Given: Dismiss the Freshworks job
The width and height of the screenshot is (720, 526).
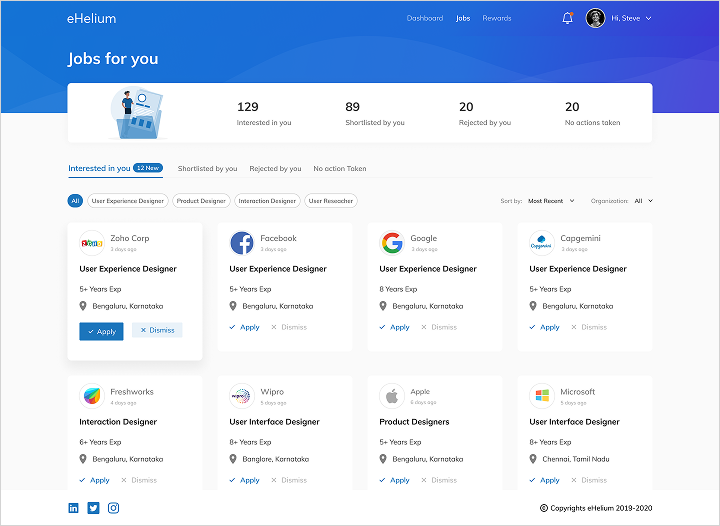Looking at the screenshot, I should tap(139, 480).
